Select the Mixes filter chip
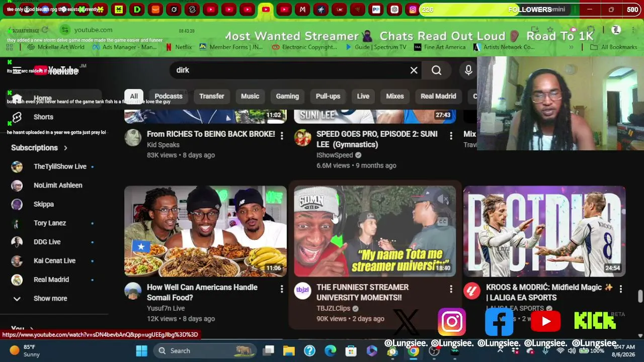 point(395,96)
